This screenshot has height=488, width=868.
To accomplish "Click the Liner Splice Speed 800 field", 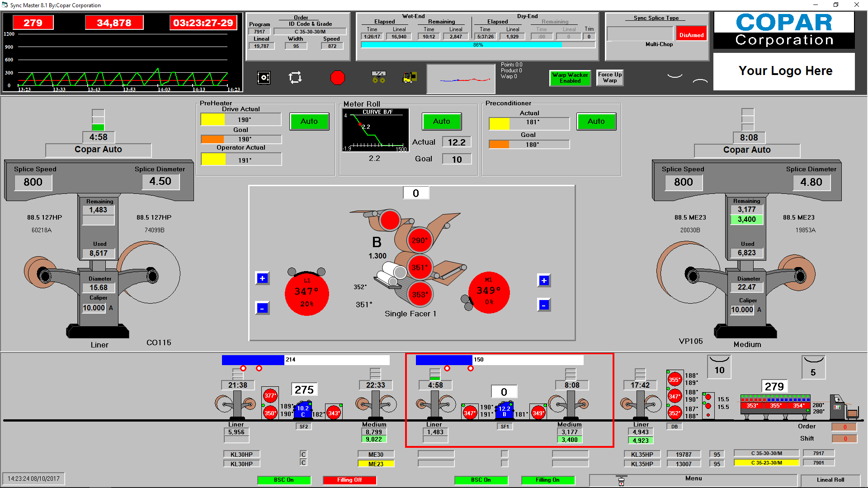I will coord(33,182).
